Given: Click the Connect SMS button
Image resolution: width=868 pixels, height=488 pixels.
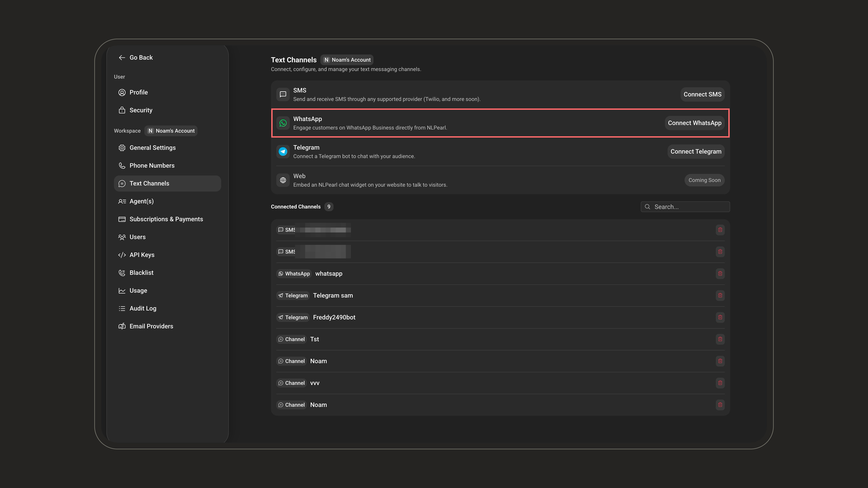Looking at the screenshot, I should click(703, 94).
